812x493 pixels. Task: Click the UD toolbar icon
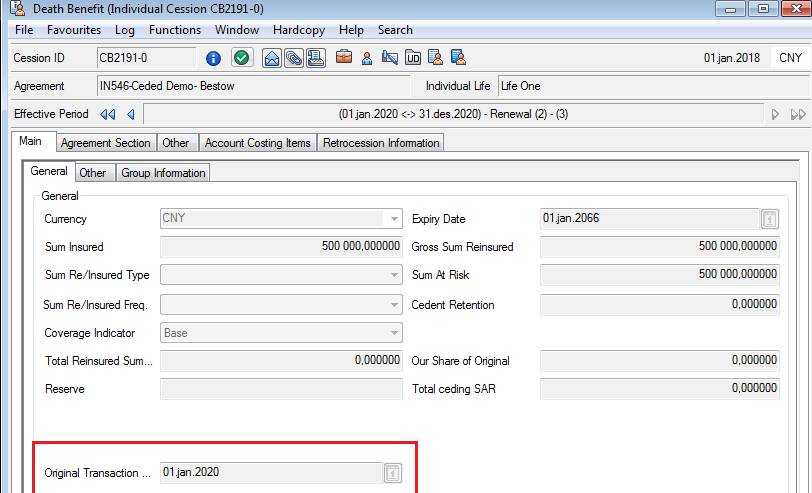click(x=411, y=58)
